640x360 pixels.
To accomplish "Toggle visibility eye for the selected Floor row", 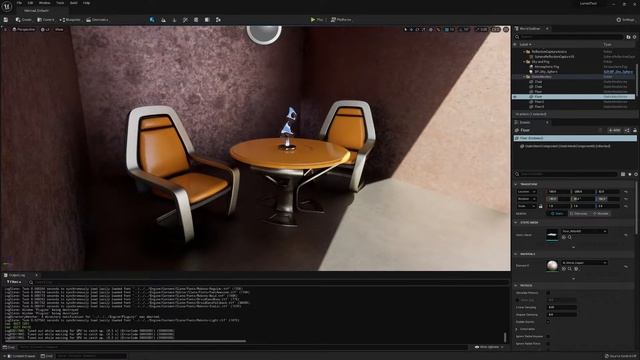I will pos(515,97).
